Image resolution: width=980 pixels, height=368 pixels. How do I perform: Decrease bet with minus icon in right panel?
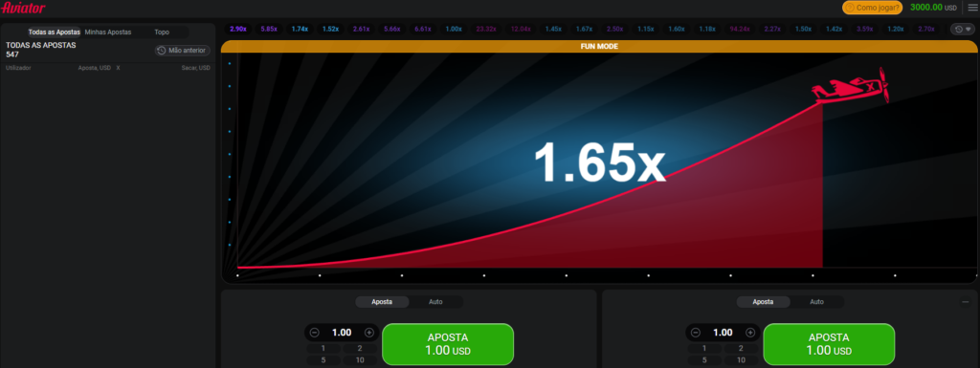tap(696, 333)
